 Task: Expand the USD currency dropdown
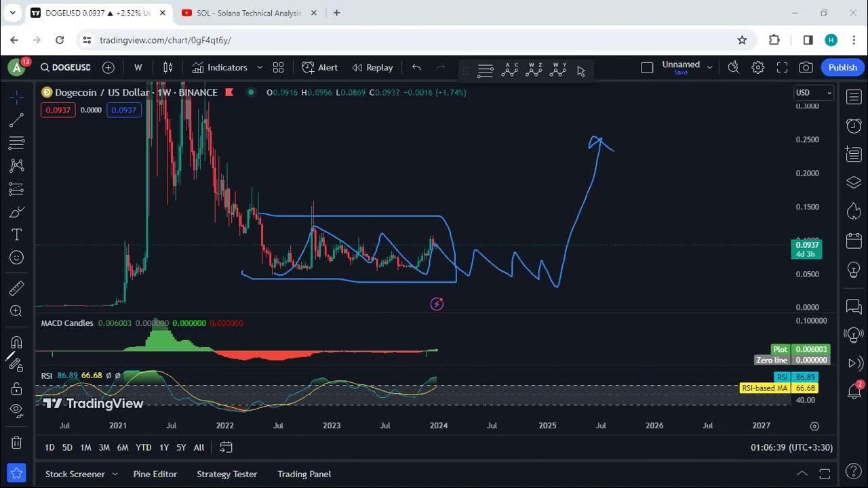[x=814, y=93]
